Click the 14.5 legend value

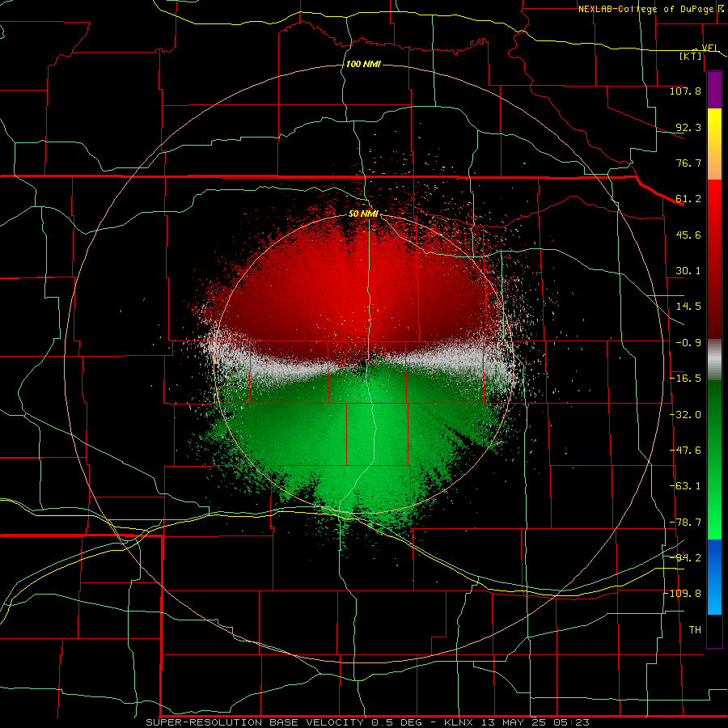[688, 307]
